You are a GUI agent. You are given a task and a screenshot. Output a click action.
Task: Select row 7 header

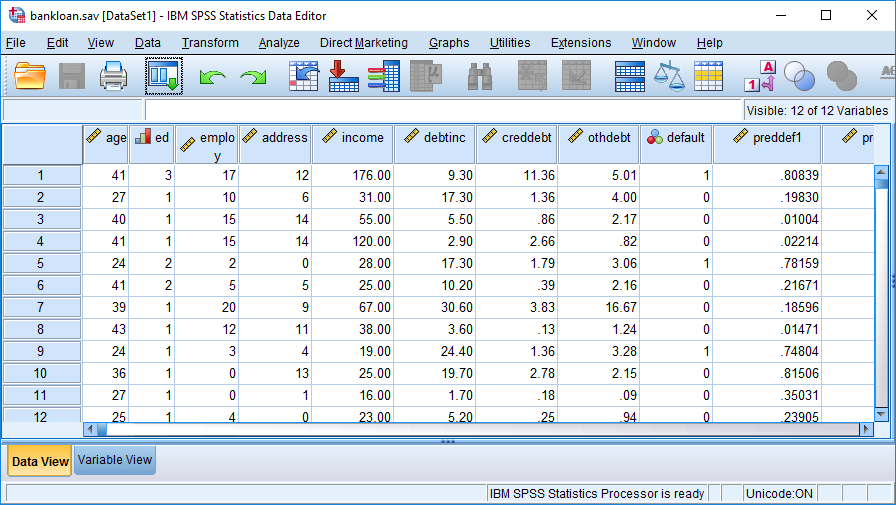tap(42, 307)
